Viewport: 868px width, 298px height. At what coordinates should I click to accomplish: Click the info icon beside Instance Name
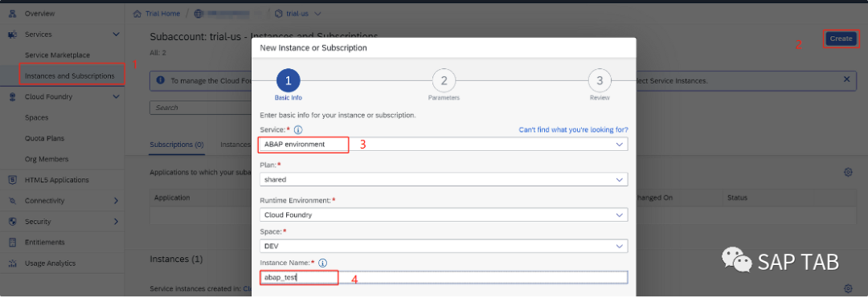323,263
